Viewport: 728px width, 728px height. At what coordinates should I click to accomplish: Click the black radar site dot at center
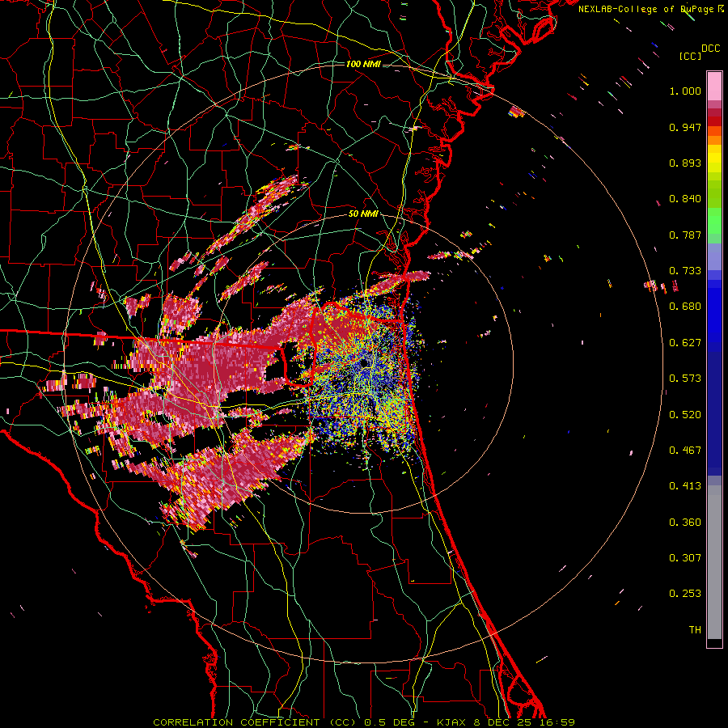364,362
